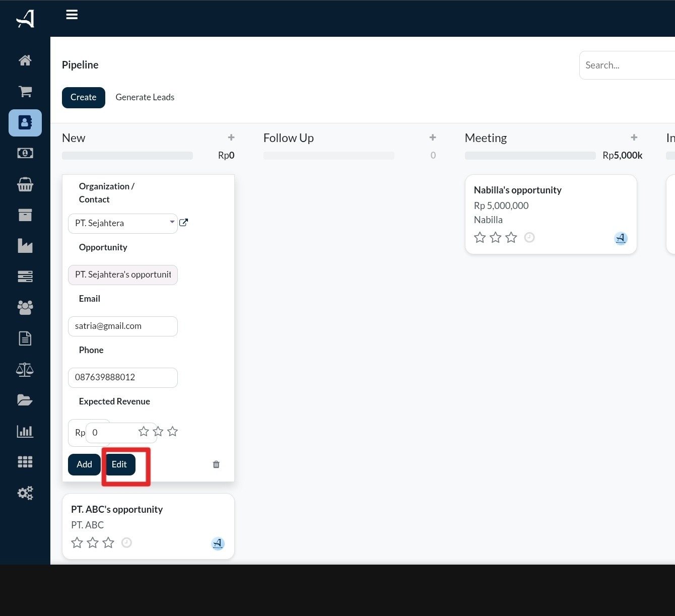675x616 pixels.
Task: Open the stacked server icon in the sidebar
Action: 25,277
